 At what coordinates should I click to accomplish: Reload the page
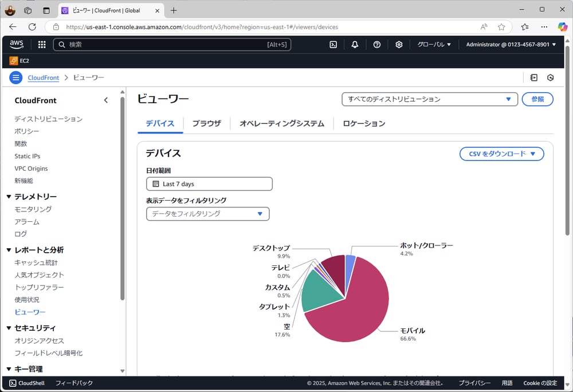click(x=32, y=27)
